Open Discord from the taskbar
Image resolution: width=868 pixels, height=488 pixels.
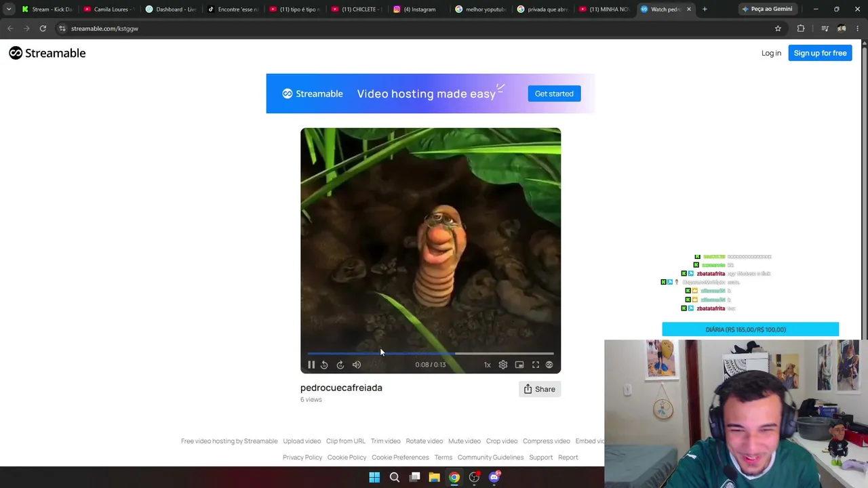point(494,477)
